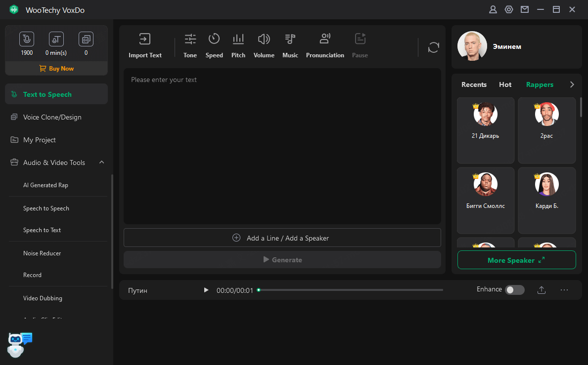Image resolution: width=588 pixels, height=365 pixels.
Task: Open Text to Speech section
Action: [56, 94]
